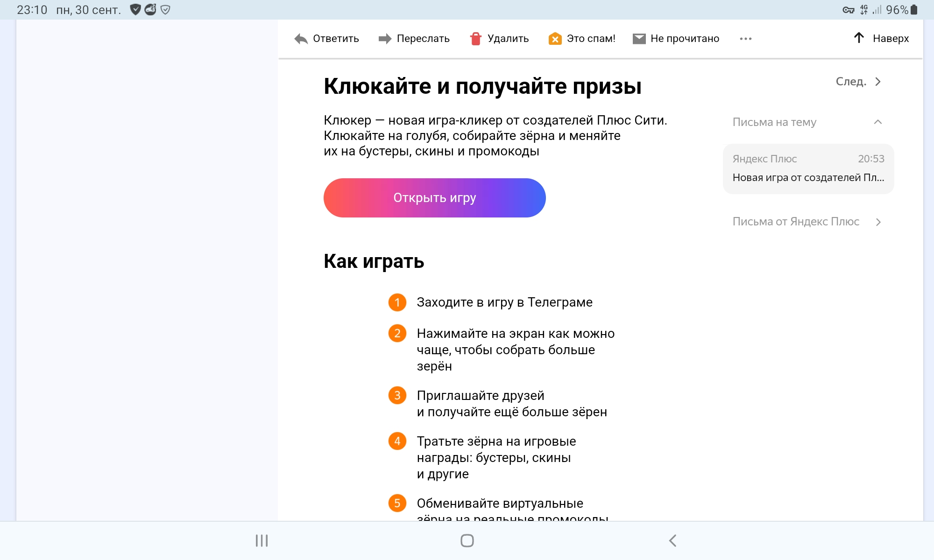Click the subject Новая игра от создателей

pos(808,178)
